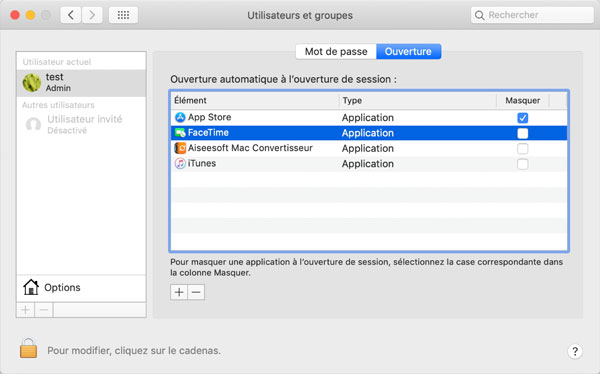Select the Ouverture tab
Image resolution: width=600 pixels, height=374 pixels.
click(x=408, y=51)
